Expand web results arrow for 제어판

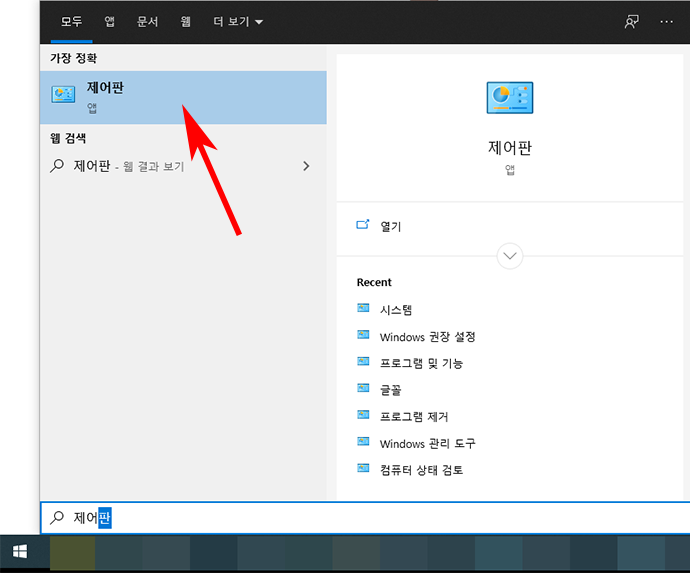[x=306, y=166]
